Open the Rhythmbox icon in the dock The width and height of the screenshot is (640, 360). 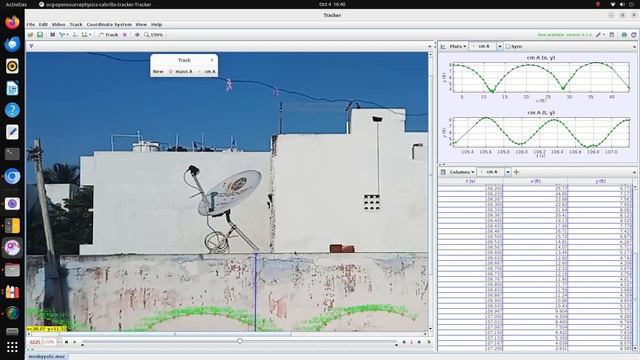12,66
